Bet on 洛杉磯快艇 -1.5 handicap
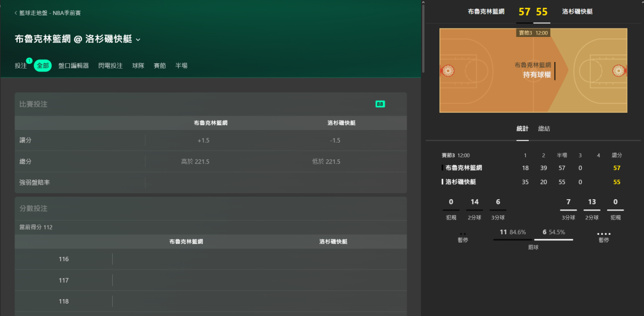Viewport: 644px width, 316px height. point(335,141)
